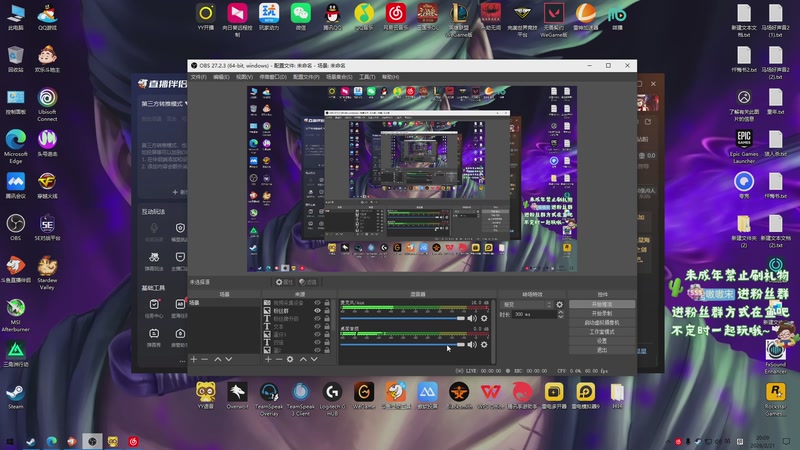Open the 工具(T) menu
The height and width of the screenshot is (450, 800).
367,77
